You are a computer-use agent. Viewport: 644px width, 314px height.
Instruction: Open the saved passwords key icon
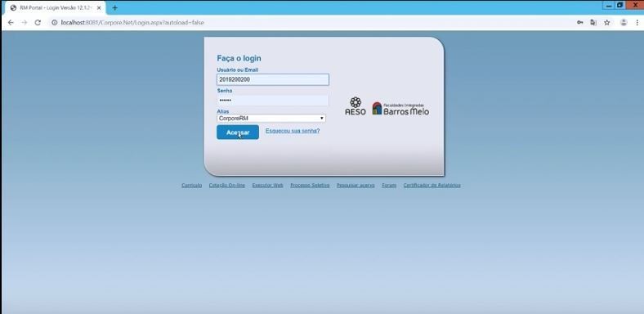click(580, 23)
